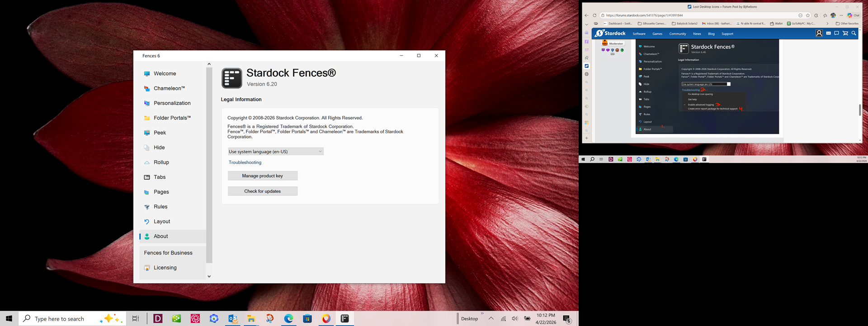Open the Rules section
This screenshot has height=326, width=868.
[x=173, y=206]
